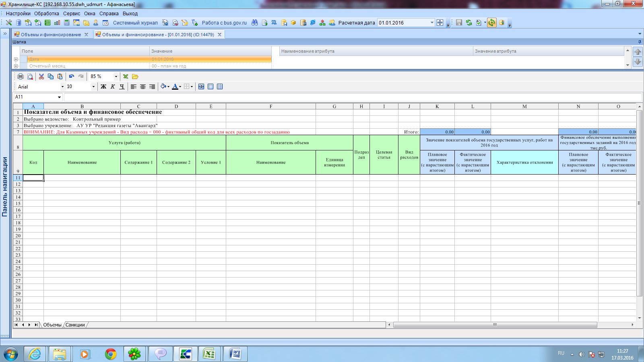Screen dimensions: 644x362
Task: Open the Обработка menu
Action: pyautogui.click(x=46, y=13)
